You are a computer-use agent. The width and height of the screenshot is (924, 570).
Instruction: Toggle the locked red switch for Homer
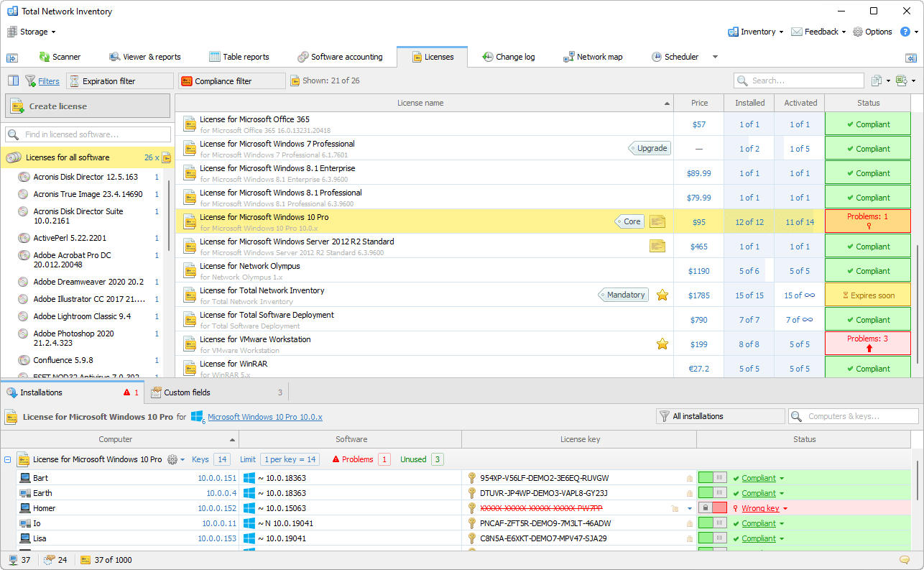[713, 508]
